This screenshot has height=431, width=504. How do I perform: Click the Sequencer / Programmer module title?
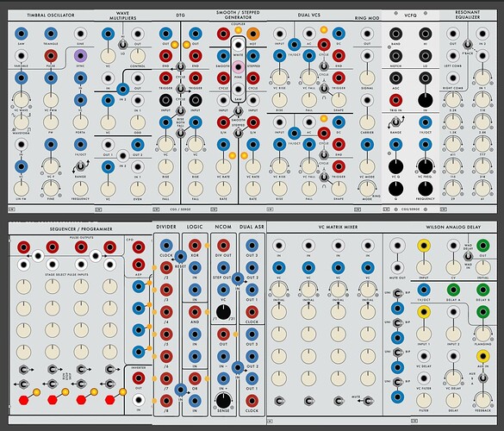81,229
